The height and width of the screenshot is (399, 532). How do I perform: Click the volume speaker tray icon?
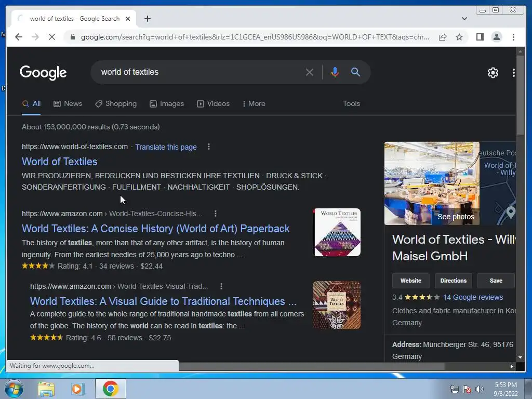480,389
